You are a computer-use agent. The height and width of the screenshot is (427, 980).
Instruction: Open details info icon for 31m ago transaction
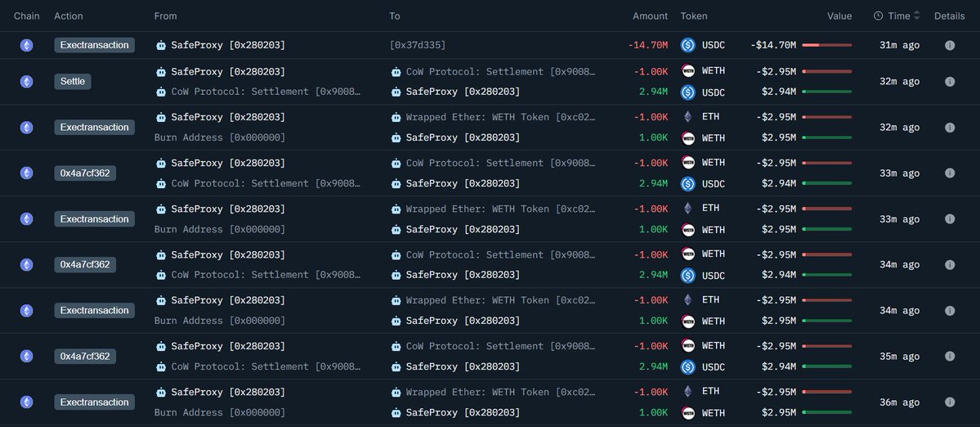(950, 46)
